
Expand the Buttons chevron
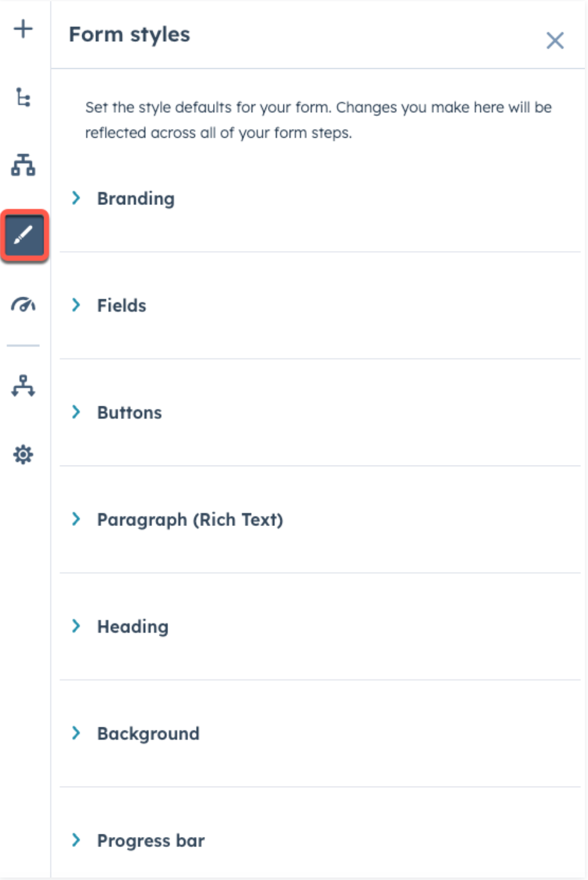click(76, 412)
